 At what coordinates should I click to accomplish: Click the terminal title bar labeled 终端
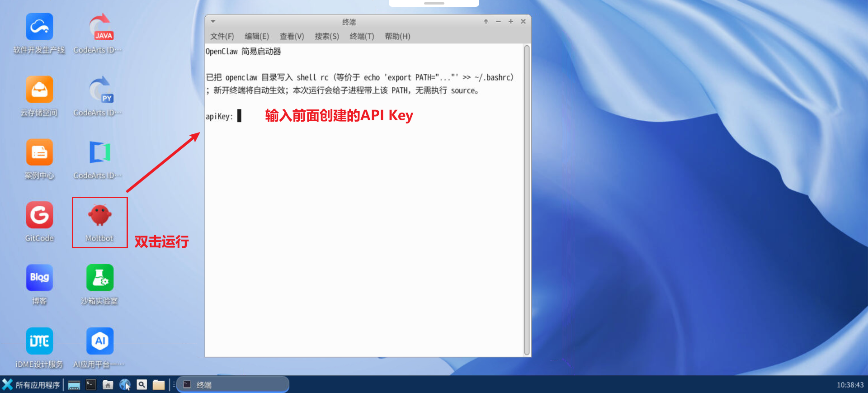pyautogui.click(x=349, y=22)
